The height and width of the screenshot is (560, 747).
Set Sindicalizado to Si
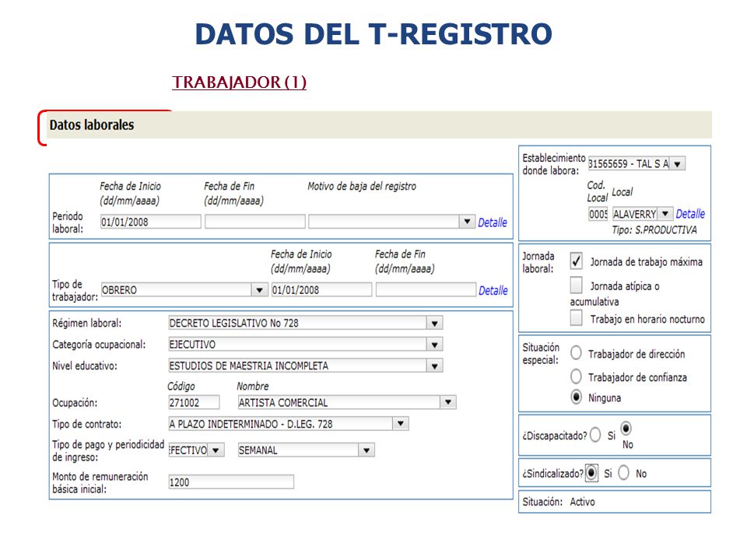point(591,473)
